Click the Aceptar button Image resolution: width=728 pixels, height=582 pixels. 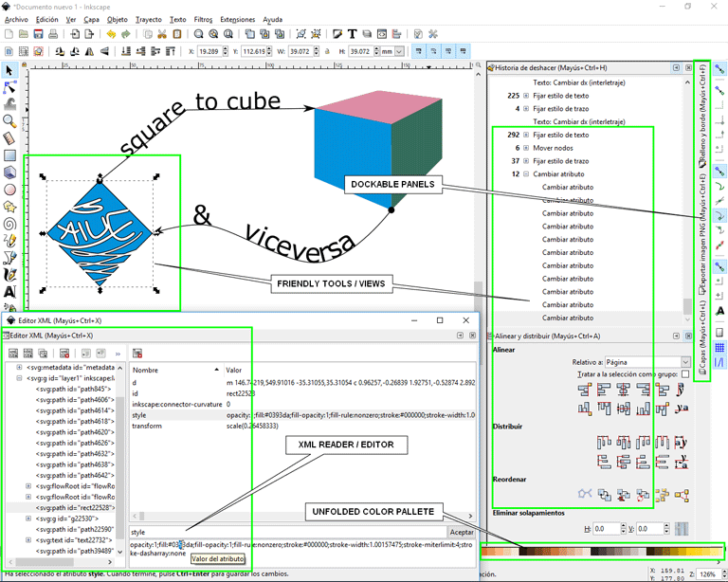coord(462,533)
